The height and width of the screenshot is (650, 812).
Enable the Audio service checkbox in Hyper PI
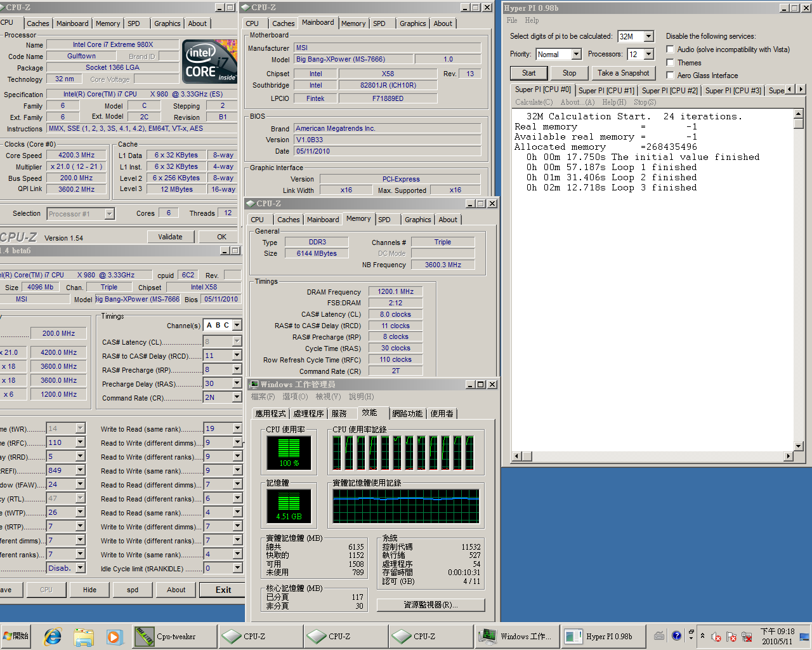[x=670, y=49]
